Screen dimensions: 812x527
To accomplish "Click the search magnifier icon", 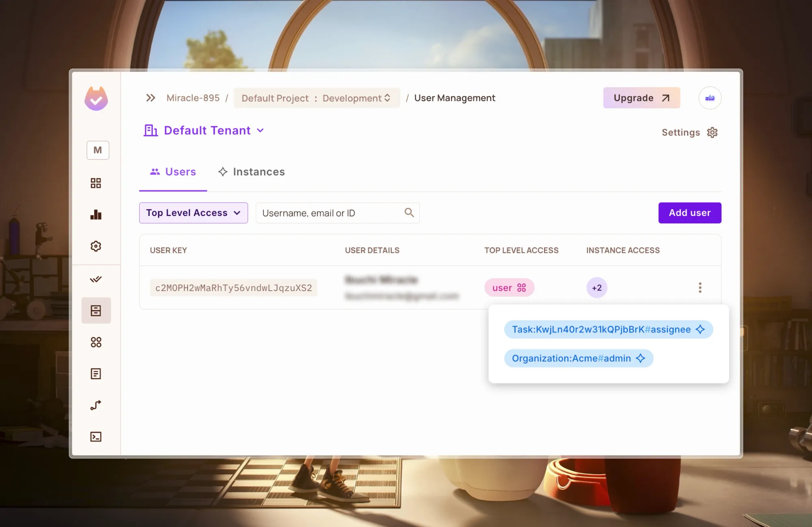I will point(409,213).
